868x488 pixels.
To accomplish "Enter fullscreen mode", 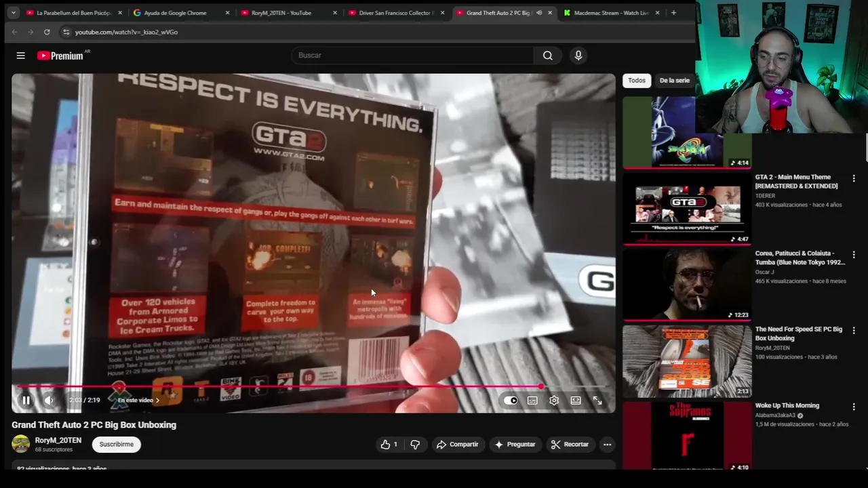I will tap(597, 401).
